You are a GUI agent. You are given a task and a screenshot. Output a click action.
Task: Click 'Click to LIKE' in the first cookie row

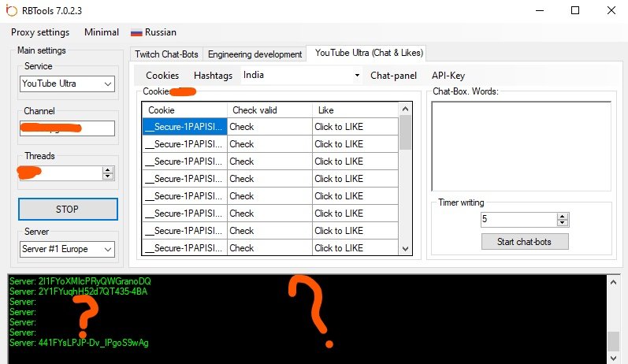click(339, 127)
